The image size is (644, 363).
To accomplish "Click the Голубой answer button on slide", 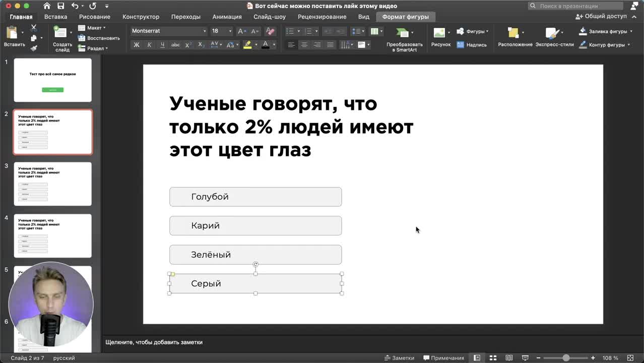I will click(x=255, y=197).
